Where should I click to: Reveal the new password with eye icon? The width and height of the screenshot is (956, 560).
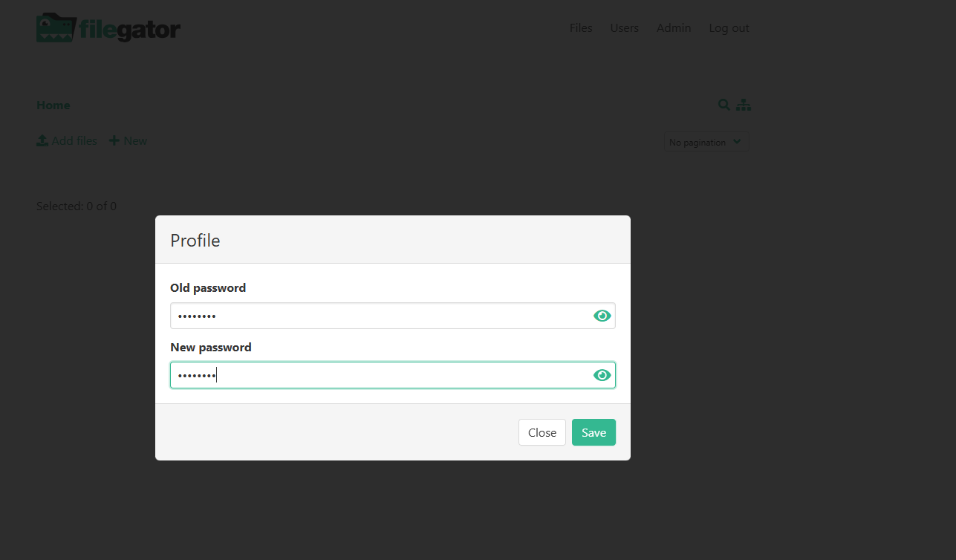pos(602,375)
